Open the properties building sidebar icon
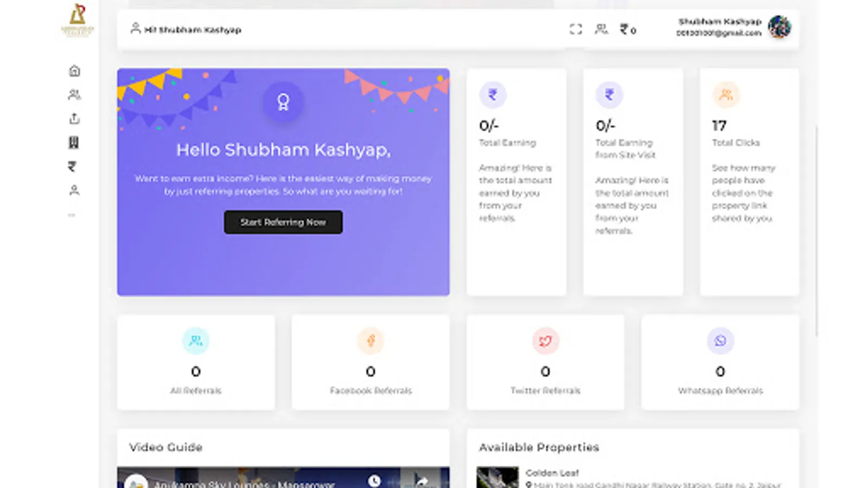The image size is (868, 488). 74,143
